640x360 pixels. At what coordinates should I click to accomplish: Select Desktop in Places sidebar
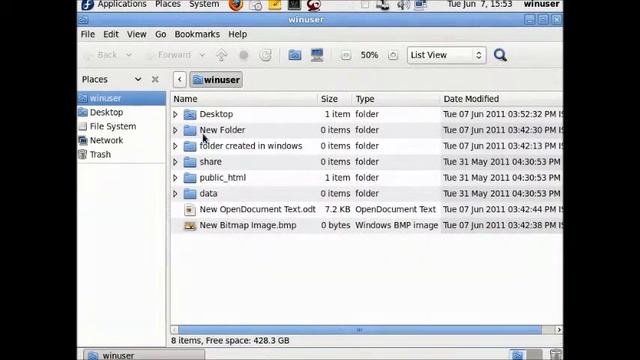[122, 112]
